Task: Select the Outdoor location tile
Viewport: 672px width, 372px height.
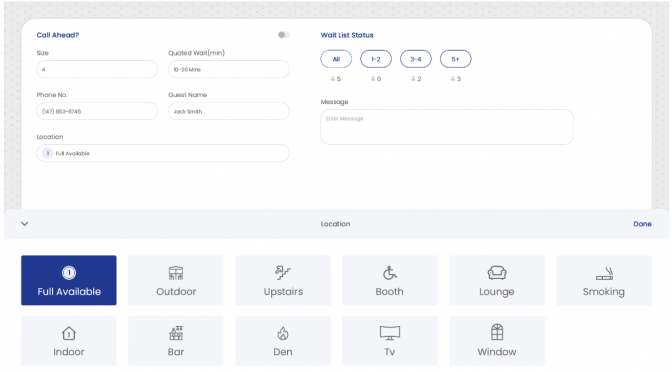Action: click(x=176, y=280)
